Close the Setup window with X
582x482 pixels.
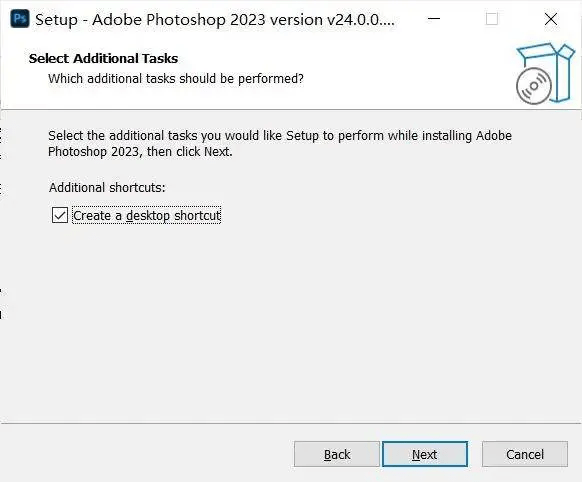551,19
